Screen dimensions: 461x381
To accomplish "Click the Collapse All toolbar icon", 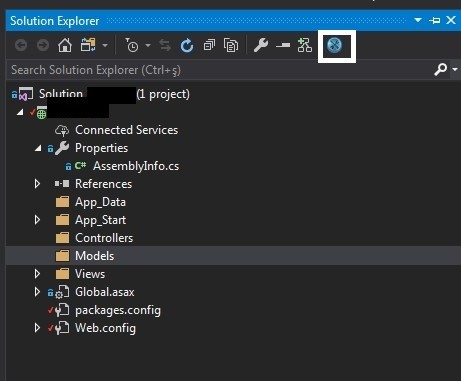I will pyautogui.click(x=209, y=45).
